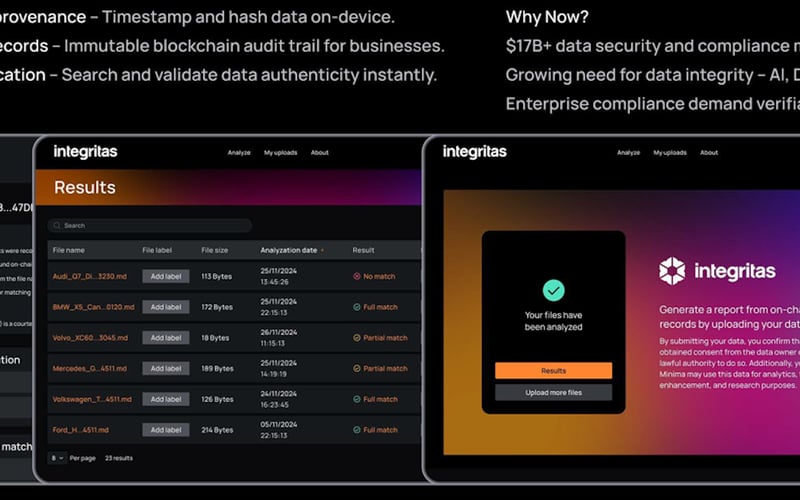Open My uploads in the upload window navigation
The image size is (800, 500).
670,153
